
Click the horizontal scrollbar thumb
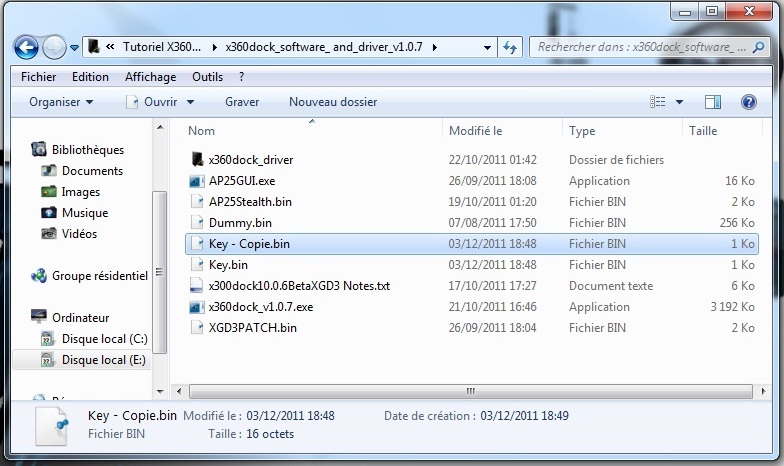[470, 391]
